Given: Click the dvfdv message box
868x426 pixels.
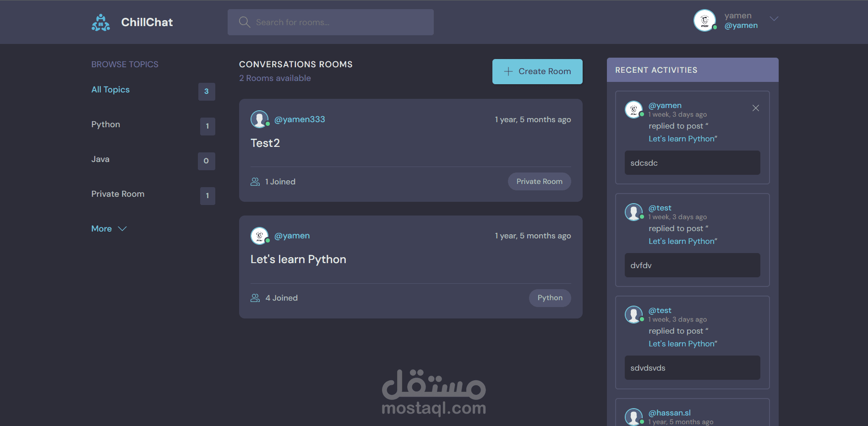Looking at the screenshot, I should click(692, 265).
